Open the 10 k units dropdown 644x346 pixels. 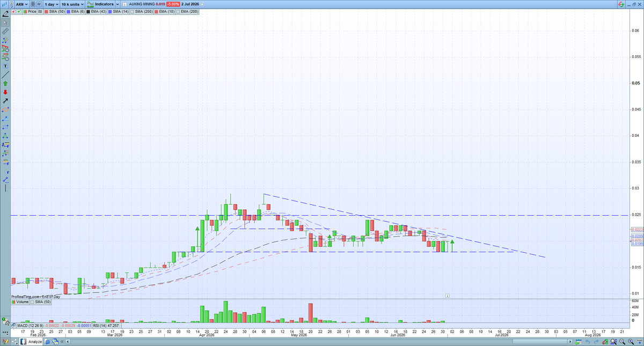click(x=72, y=4)
